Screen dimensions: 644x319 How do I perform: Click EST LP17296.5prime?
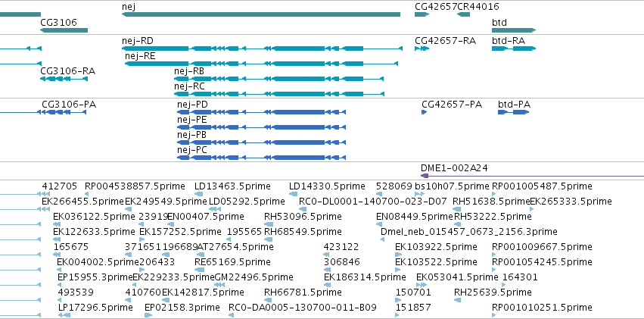pyautogui.click(x=95, y=308)
